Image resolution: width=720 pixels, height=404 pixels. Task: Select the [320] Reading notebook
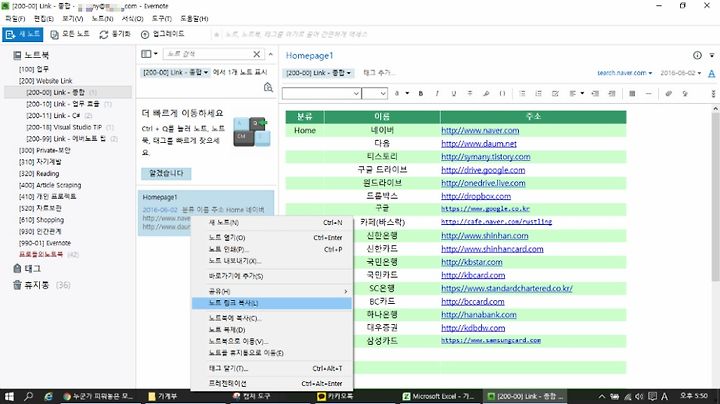click(39, 174)
